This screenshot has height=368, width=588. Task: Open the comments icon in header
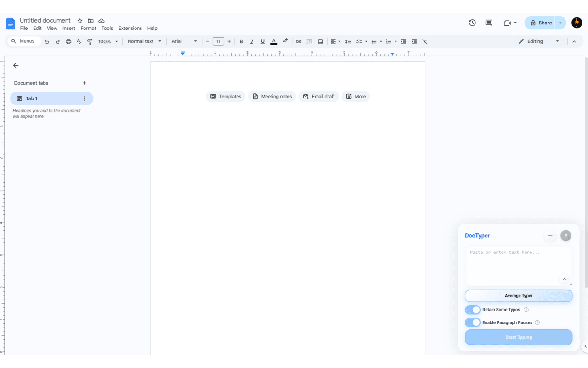point(489,23)
